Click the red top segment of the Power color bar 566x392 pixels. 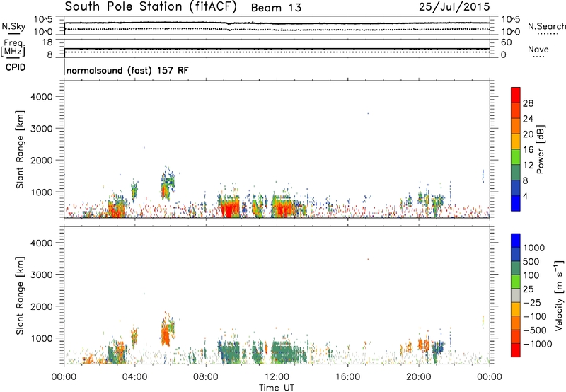pyautogui.click(x=516, y=95)
